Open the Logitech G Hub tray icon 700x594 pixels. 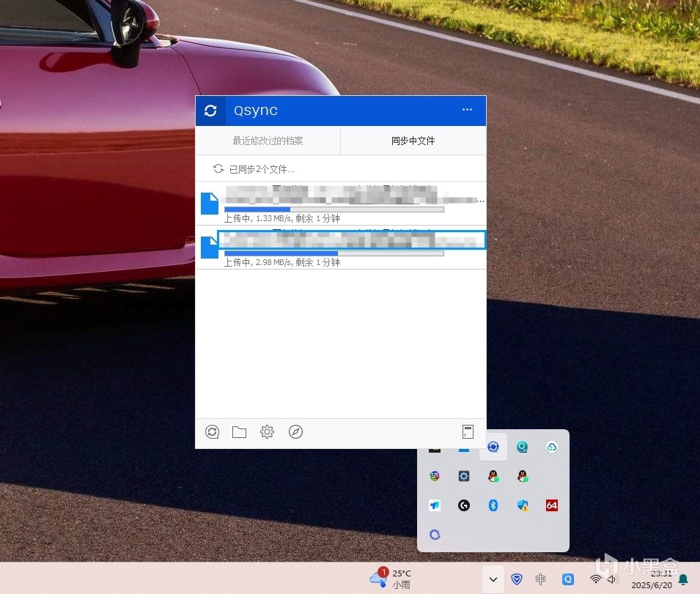(464, 505)
